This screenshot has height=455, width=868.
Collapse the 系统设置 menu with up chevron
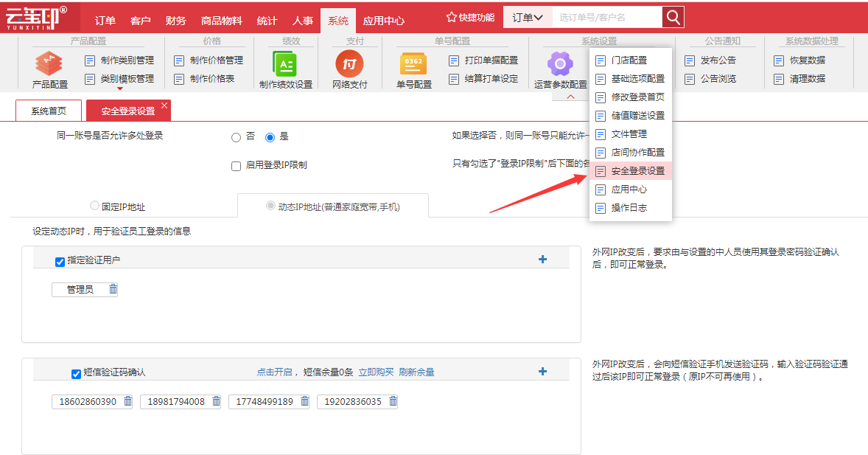pos(571,97)
